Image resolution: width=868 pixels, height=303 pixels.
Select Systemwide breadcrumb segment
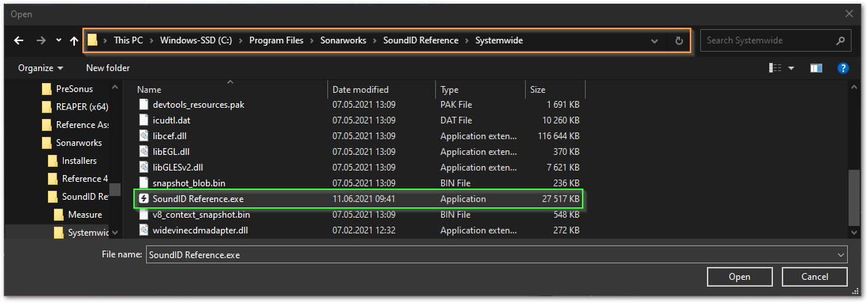click(499, 40)
